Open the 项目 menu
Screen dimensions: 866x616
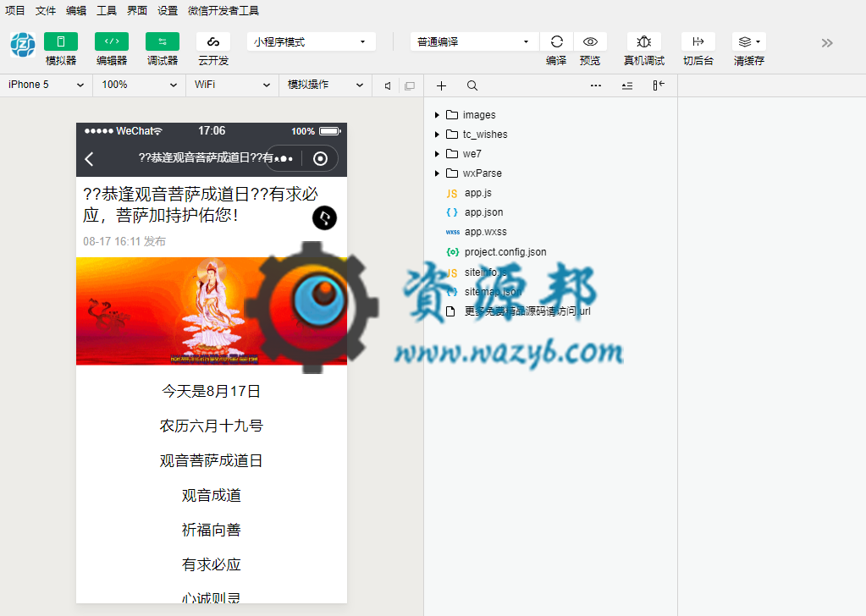(x=15, y=10)
